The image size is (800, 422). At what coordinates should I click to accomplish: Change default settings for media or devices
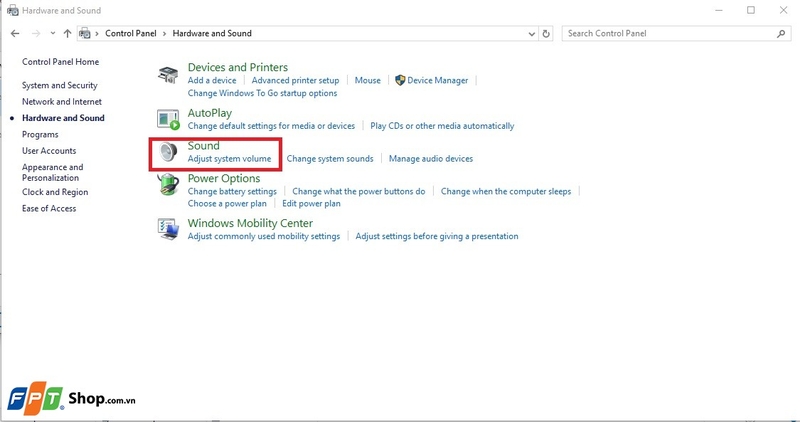(x=271, y=126)
